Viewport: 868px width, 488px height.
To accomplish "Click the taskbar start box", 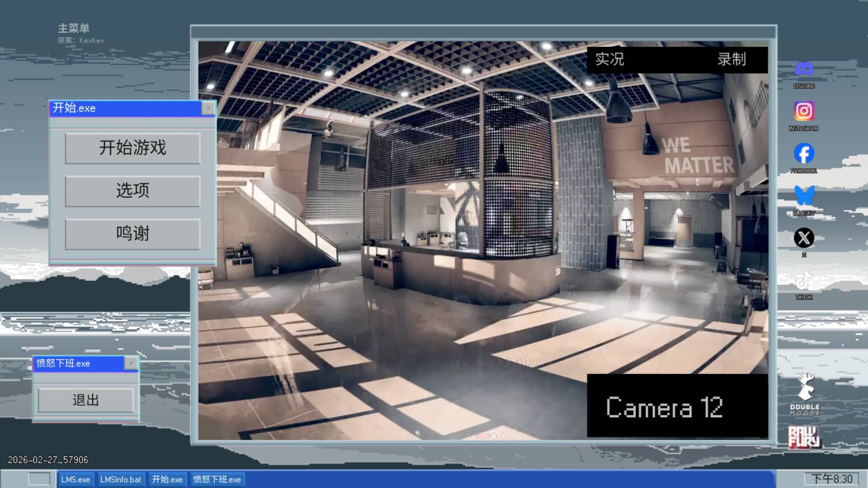I will click(39, 479).
